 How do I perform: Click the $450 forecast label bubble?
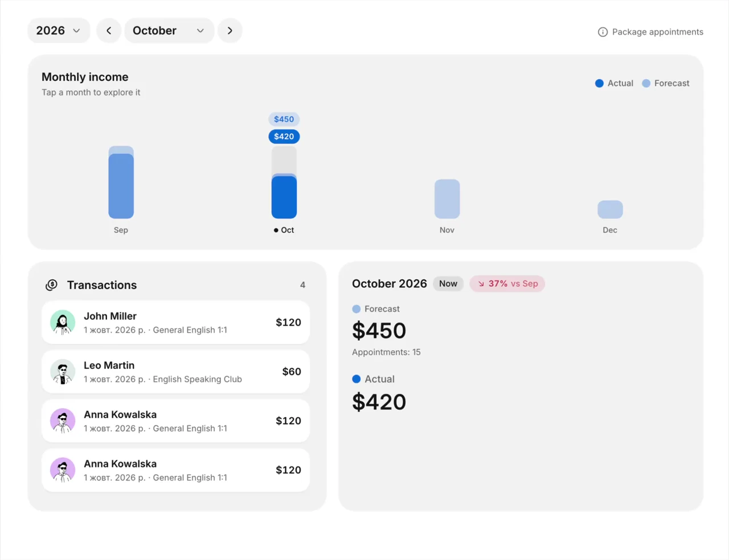284,119
